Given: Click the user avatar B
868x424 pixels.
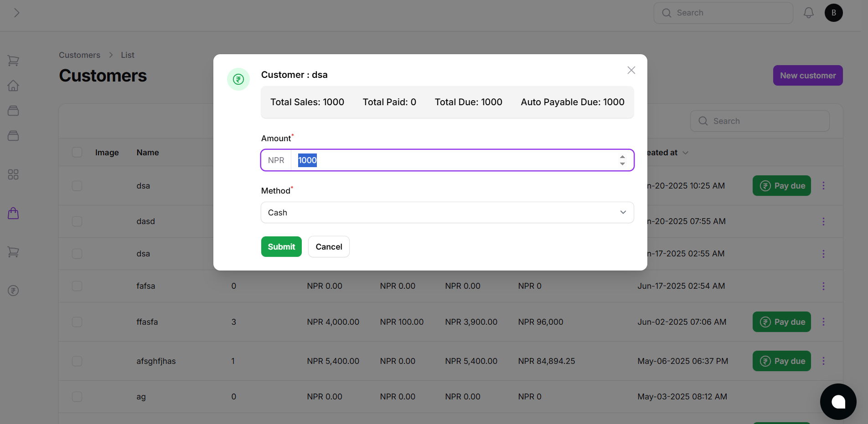Looking at the screenshot, I should pos(833,13).
